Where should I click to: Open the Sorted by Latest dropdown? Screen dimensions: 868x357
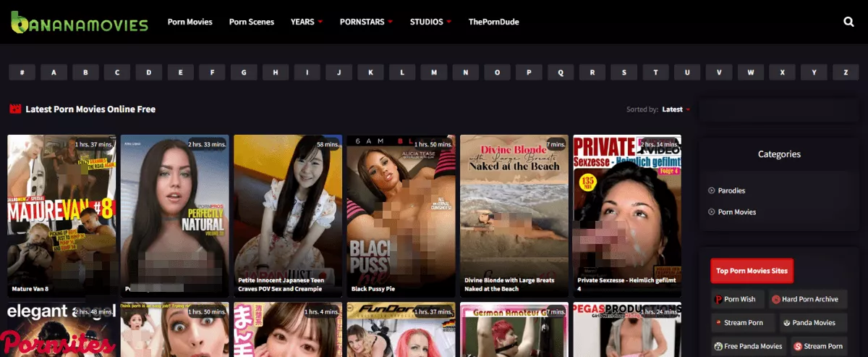point(676,109)
